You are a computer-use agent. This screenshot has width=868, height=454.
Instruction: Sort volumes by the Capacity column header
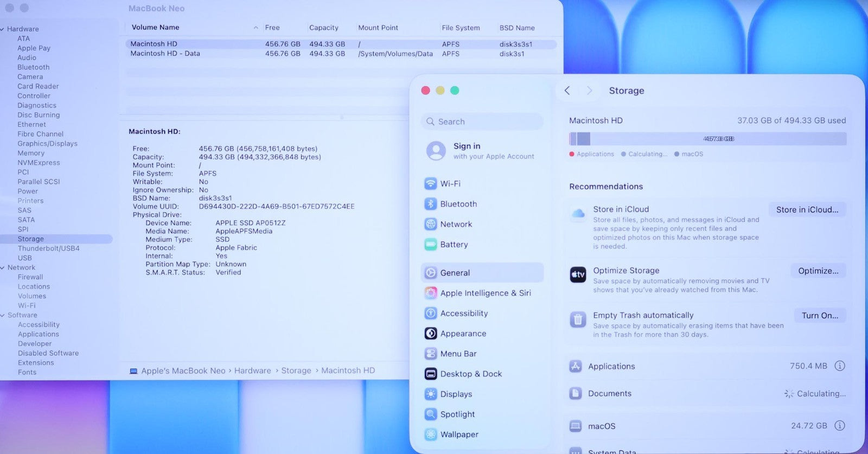click(x=324, y=28)
